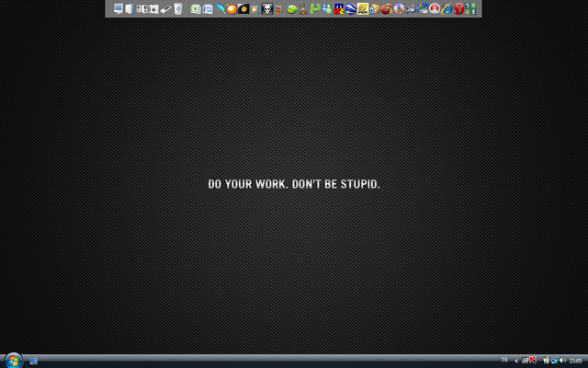Open the Recycle Bin in the dock

(178, 8)
